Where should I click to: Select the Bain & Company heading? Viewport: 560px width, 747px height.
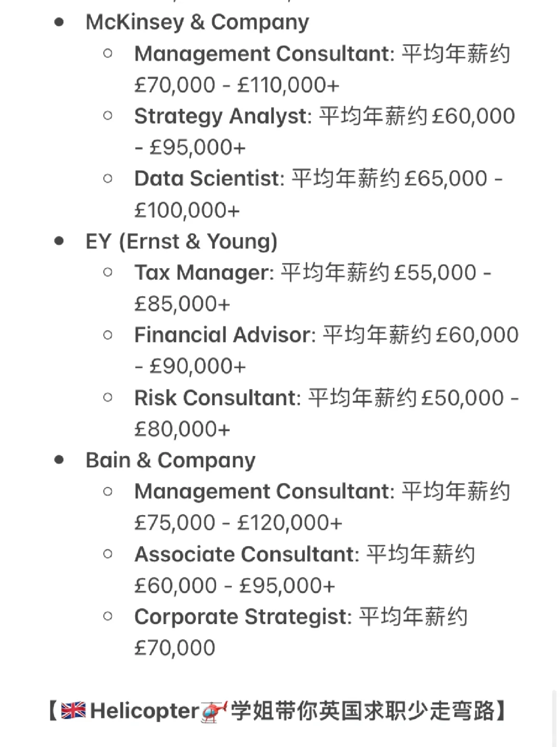point(171,460)
